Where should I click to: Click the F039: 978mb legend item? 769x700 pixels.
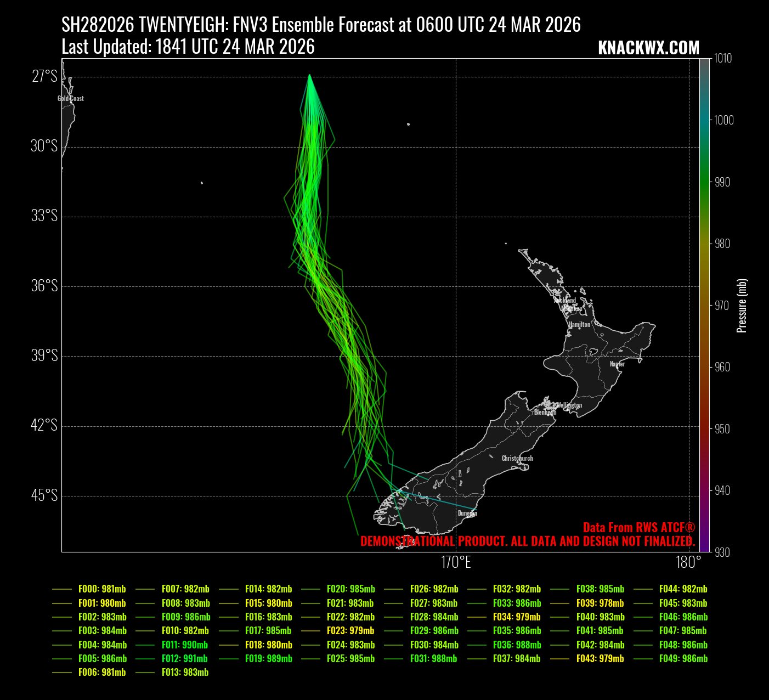point(600,603)
